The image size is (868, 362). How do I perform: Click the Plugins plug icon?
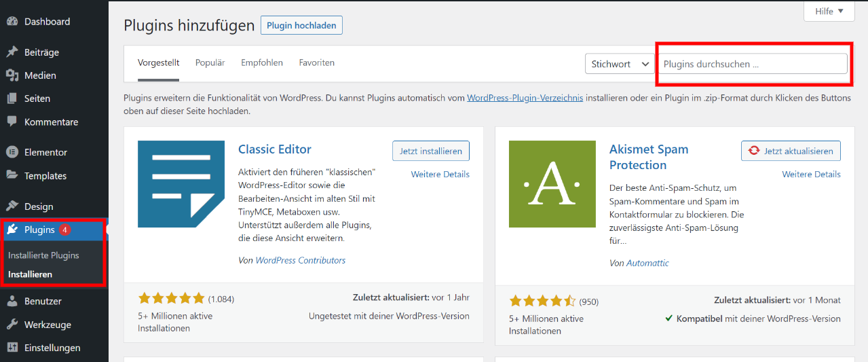tap(12, 230)
